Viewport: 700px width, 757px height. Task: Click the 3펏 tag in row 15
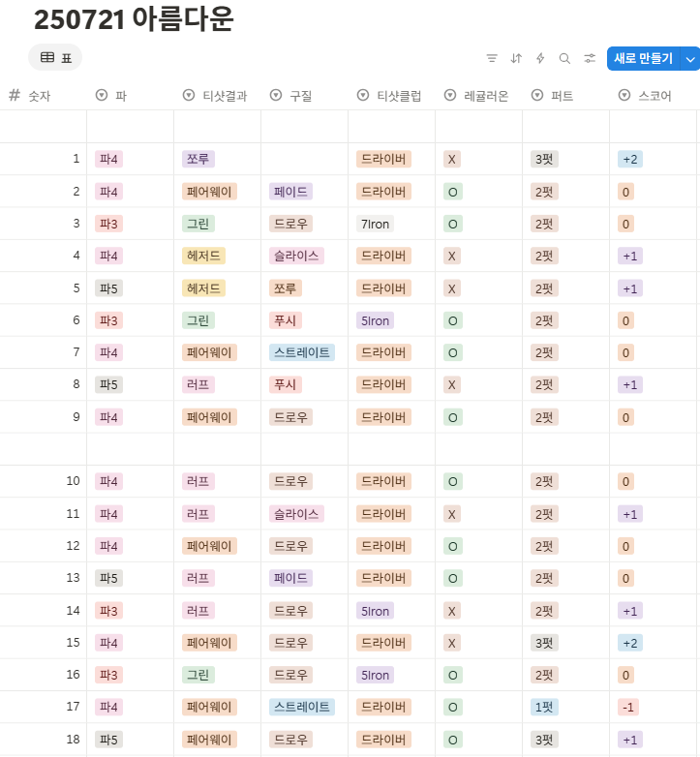(x=544, y=642)
